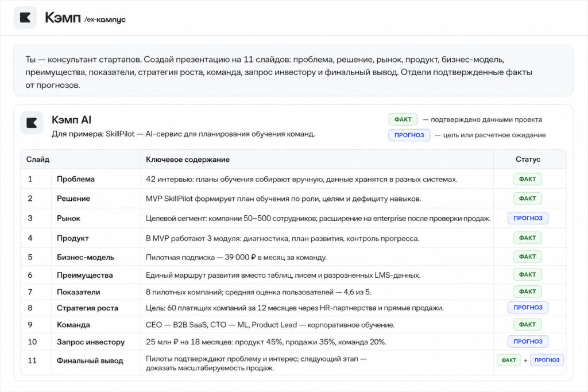Click the Кэмп brand name in header
The height and width of the screenshot is (392, 588).
tap(63, 18)
